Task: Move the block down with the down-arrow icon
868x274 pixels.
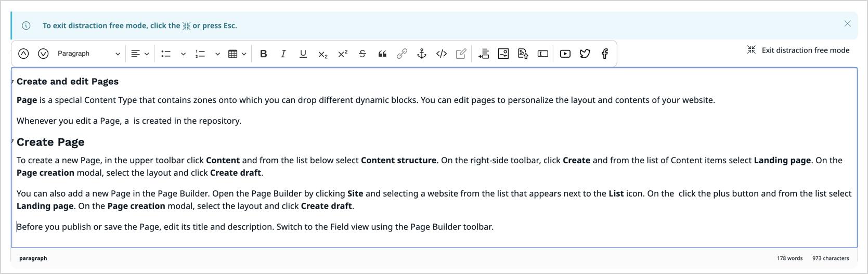Action: [43, 54]
